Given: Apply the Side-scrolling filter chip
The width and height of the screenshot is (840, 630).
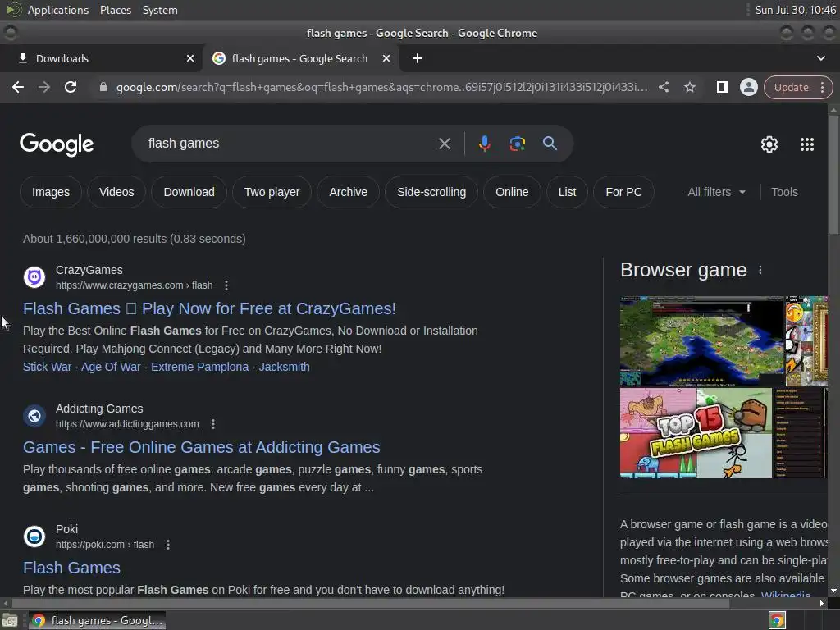Looking at the screenshot, I should click(431, 192).
